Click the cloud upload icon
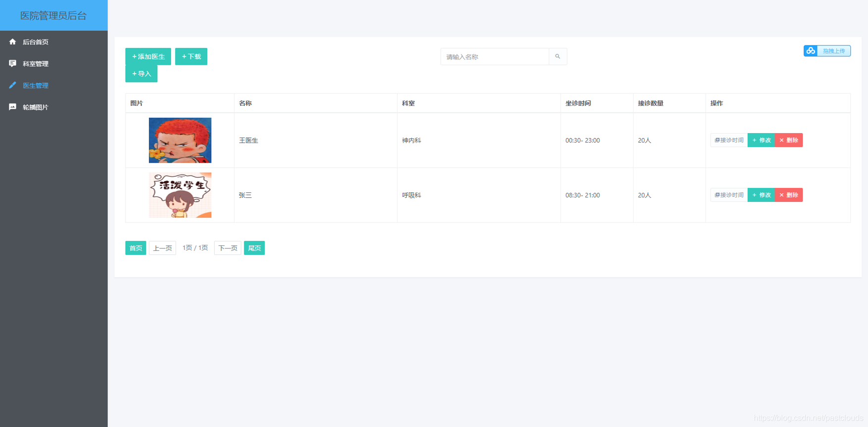 [x=811, y=51]
